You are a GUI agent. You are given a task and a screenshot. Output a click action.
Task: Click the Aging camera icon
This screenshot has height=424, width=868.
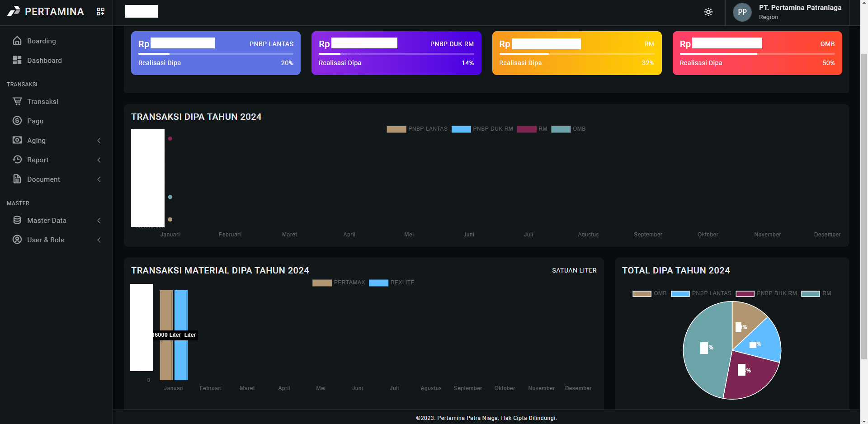coord(17,140)
